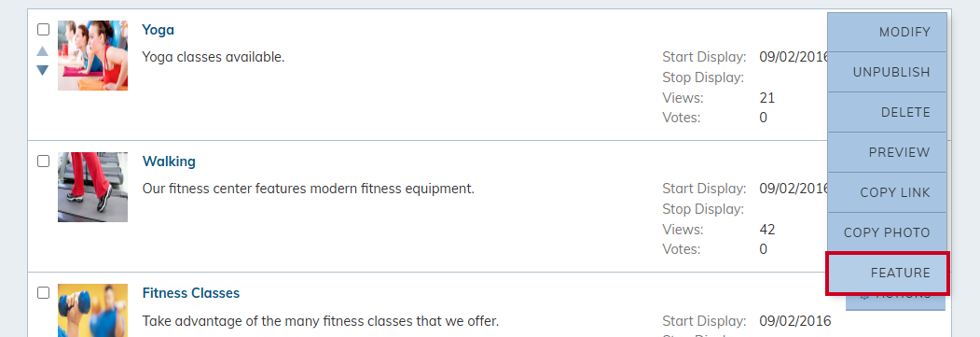This screenshot has width=980, height=337.
Task: Open the Walking title link
Action: (169, 161)
